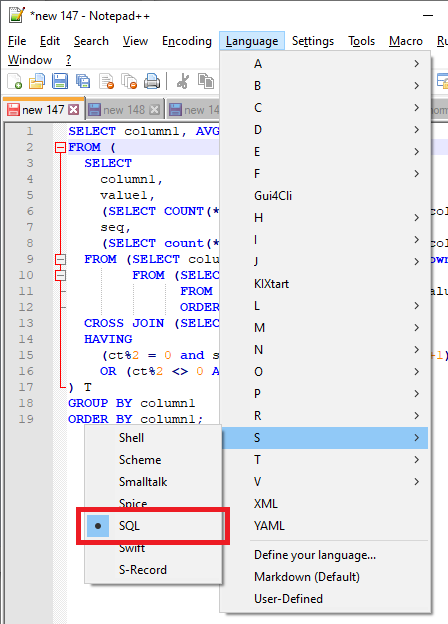Expand the N language submenu

[325, 350]
